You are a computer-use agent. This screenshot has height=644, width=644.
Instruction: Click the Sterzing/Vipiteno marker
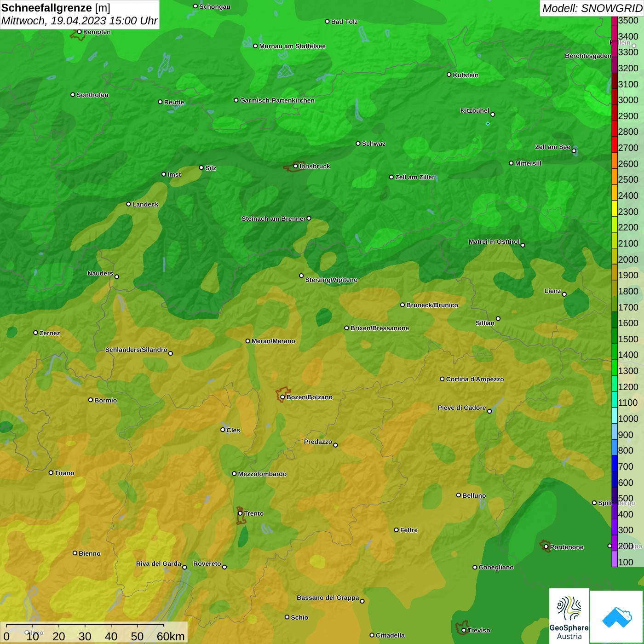click(x=302, y=276)
